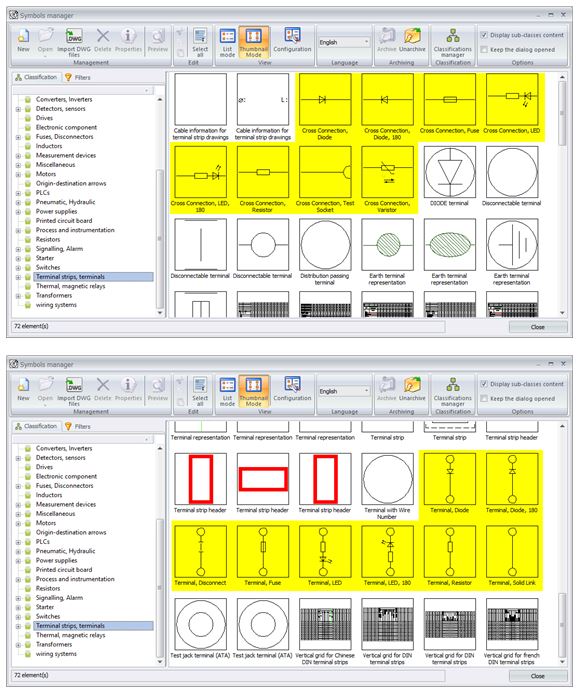
Task: Click Close button of upper dialog
Action: (538, 327)
